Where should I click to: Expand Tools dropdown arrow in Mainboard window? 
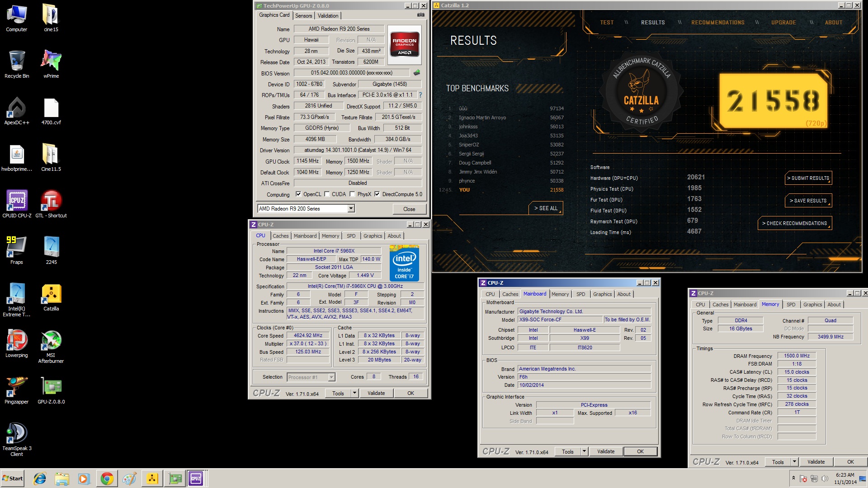point(584,451)
